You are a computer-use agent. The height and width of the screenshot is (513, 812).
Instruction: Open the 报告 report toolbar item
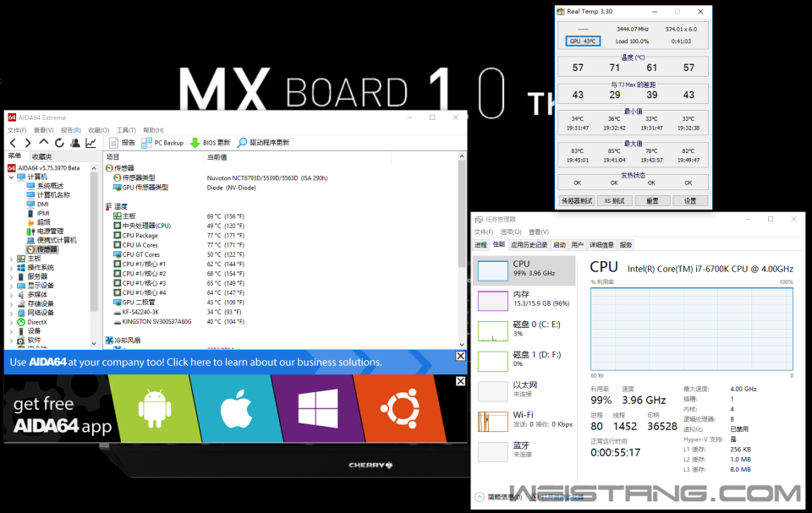[x=122, y=143]
